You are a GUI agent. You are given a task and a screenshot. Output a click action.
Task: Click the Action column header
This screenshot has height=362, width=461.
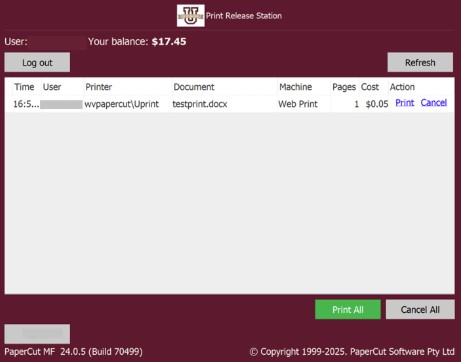pyautogui.click(x=402, y=87)
